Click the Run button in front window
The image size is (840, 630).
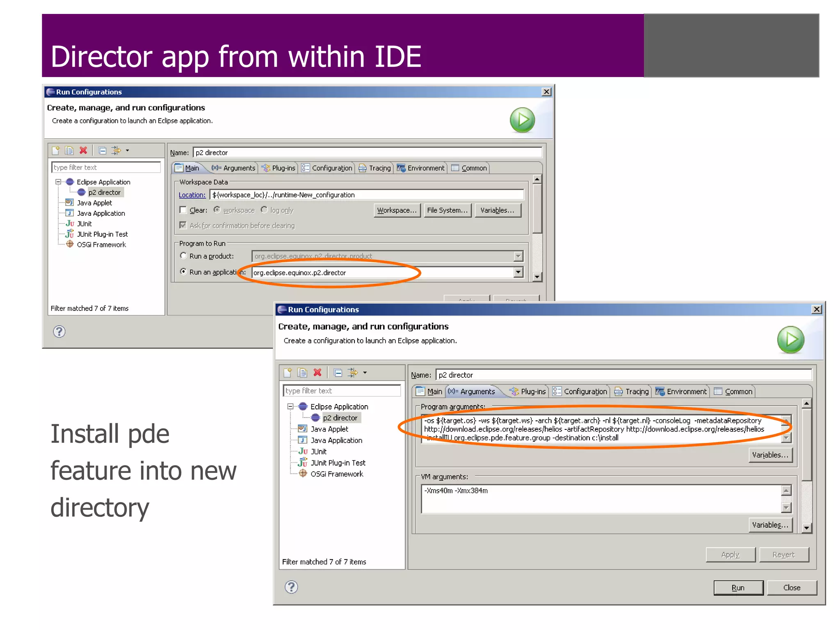tap(738, 587)
